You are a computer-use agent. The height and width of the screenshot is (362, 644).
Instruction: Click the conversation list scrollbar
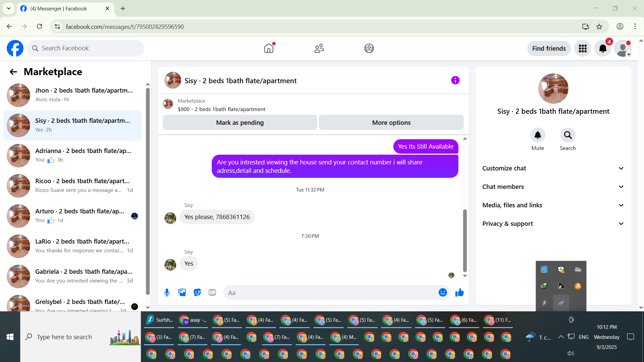[x=148, y=191]
